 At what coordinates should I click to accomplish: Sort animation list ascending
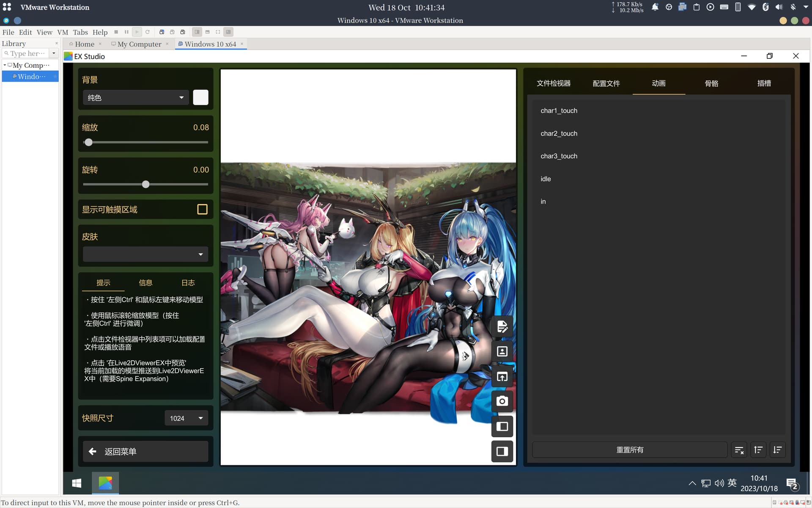[758, 450]
